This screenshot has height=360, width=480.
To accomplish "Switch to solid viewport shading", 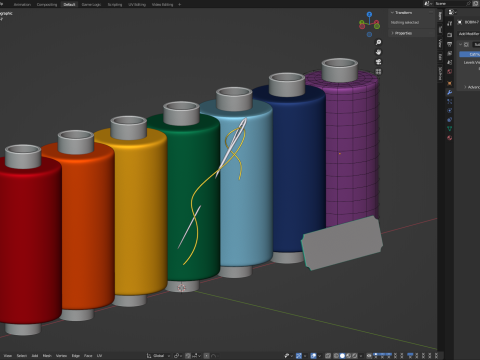I will pyautogui.click(x=342, y=356).
